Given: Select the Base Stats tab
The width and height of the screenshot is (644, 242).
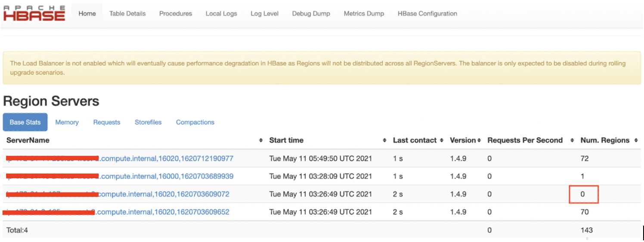Looking at the screenshot, I should point(25,122).
